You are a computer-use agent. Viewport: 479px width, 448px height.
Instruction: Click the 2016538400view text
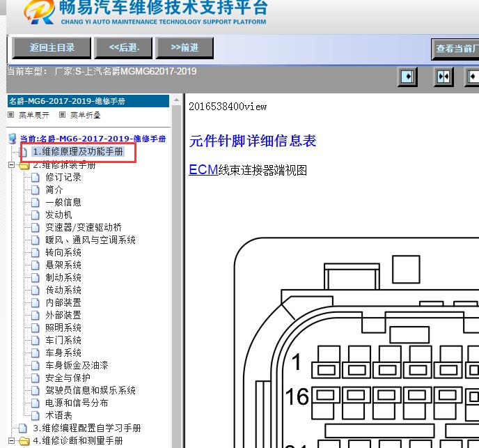coord(228,107)
